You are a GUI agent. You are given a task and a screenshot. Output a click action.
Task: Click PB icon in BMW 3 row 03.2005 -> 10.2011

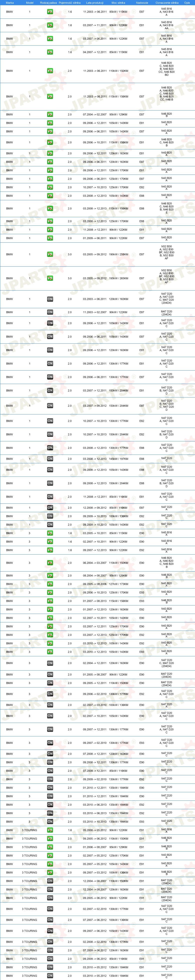[50, 533]
